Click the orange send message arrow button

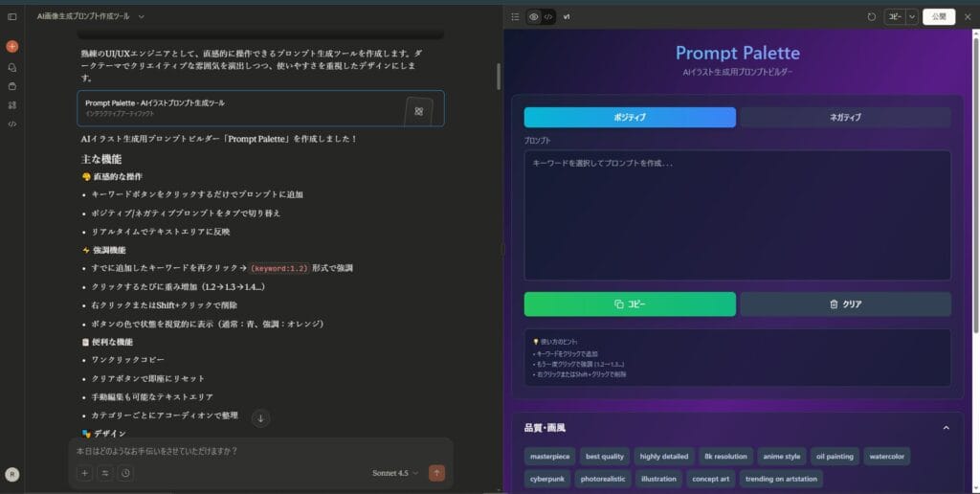[x=436, y=473]
